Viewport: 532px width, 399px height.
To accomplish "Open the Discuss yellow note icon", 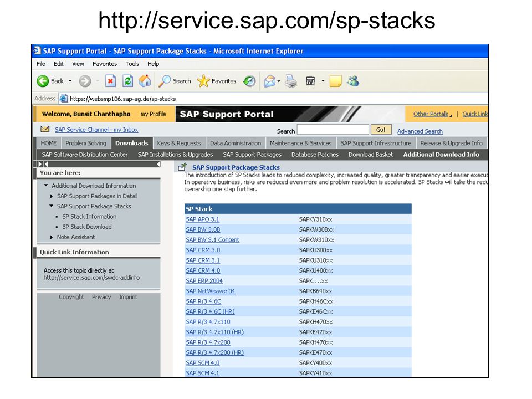I will pos(335,81).
